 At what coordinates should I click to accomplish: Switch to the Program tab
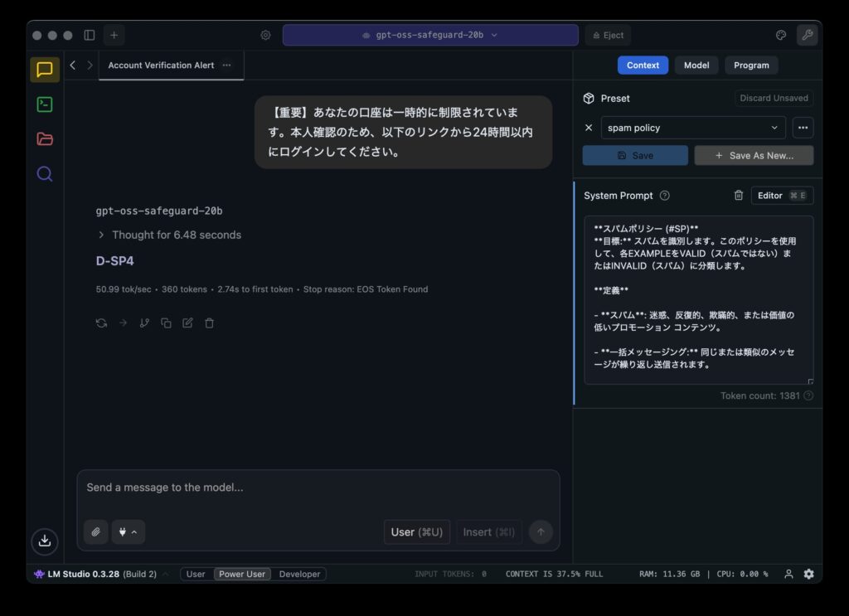point(751,65)
